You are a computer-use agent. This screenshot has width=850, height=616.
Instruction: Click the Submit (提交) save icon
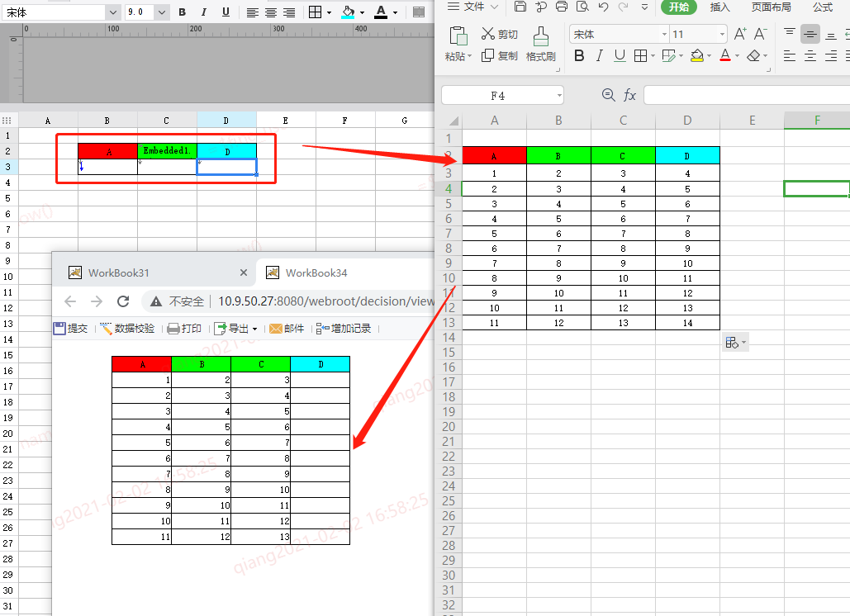pos(59,329)
